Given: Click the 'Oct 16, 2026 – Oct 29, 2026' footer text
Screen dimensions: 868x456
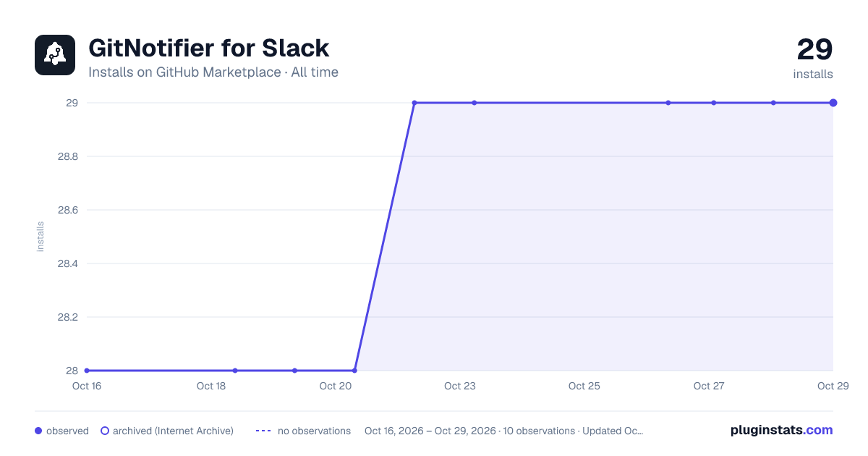Looking at the screenshot, I should 430,431.
